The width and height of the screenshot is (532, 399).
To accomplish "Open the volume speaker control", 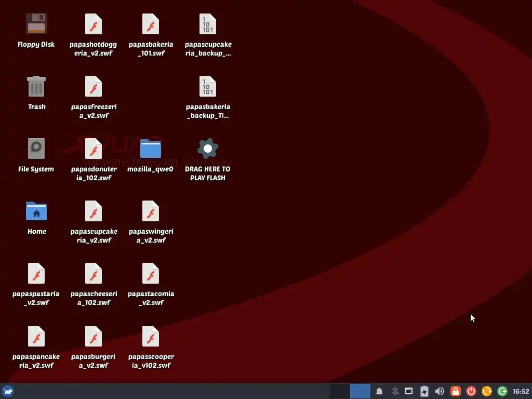I will click(x=440, y=392).
